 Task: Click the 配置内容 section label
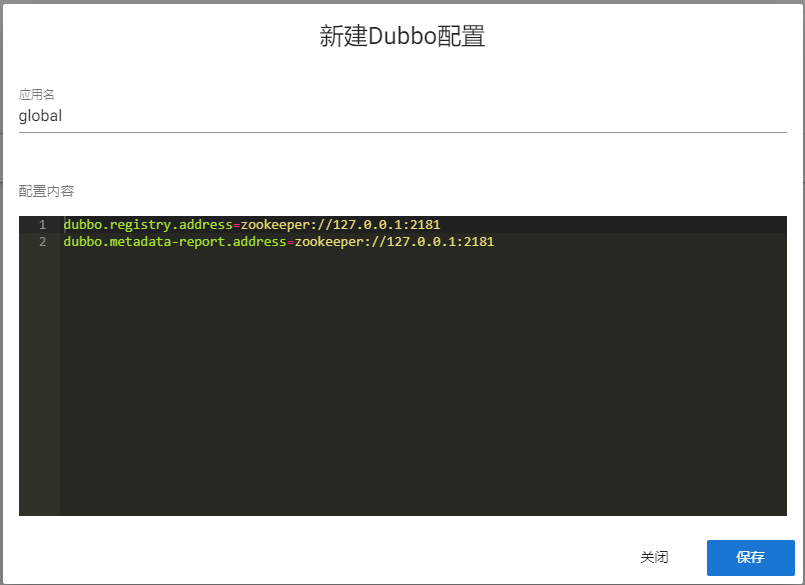(45, 190)
